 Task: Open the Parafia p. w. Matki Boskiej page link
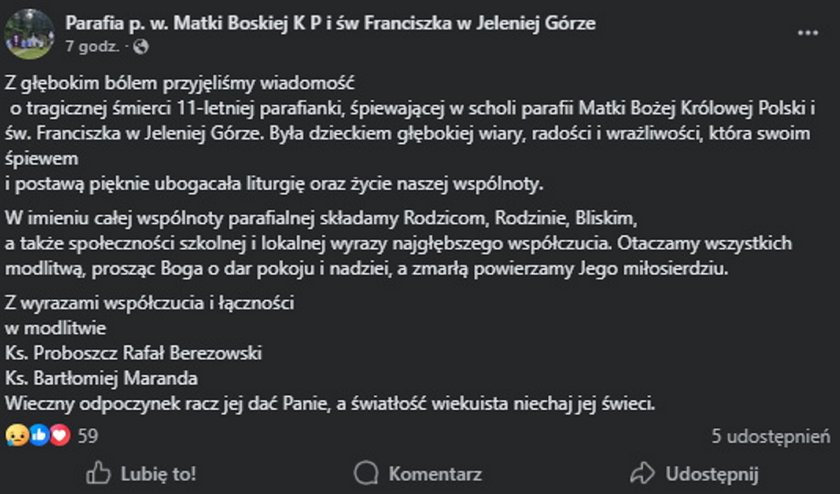coord(330,23)
